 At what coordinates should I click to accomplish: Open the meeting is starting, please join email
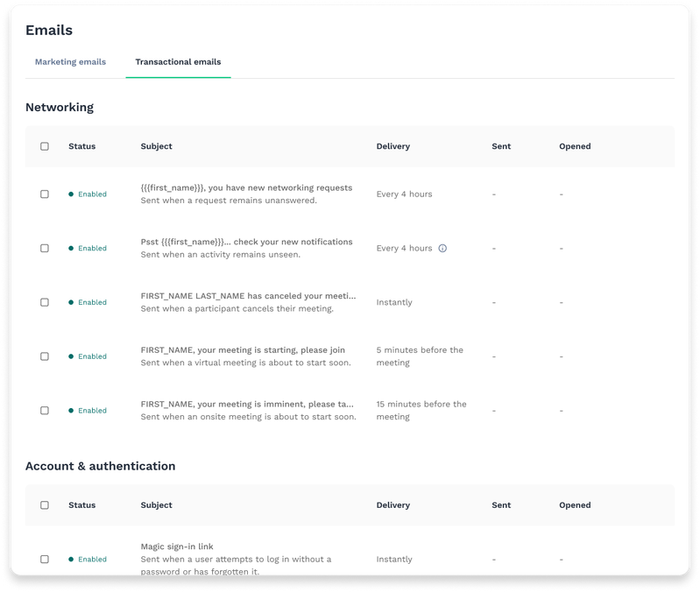click(x=243, y=350)
